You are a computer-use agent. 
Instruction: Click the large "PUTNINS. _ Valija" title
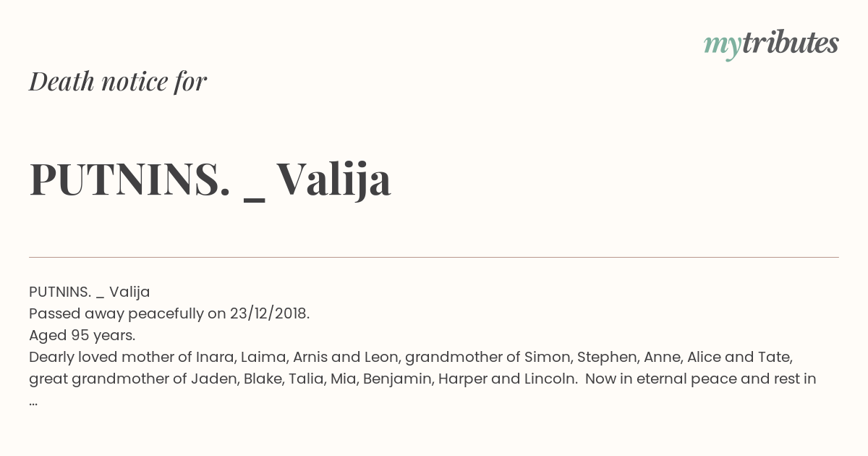(x=210, y=179)
